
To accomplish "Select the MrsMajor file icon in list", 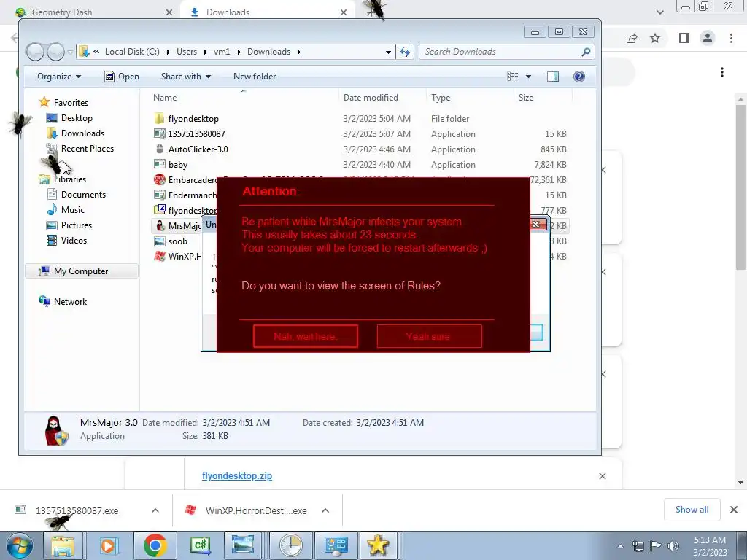I will click(160, 226).
